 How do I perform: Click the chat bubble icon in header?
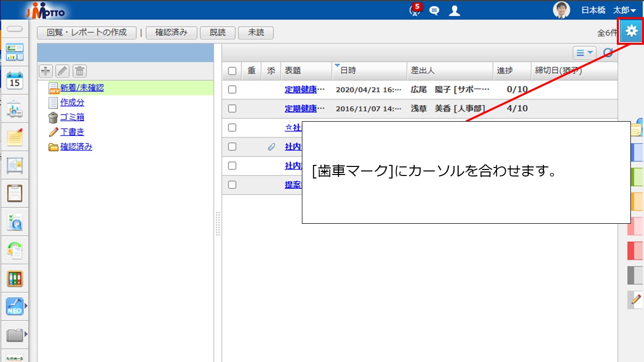tap(434, 11)
